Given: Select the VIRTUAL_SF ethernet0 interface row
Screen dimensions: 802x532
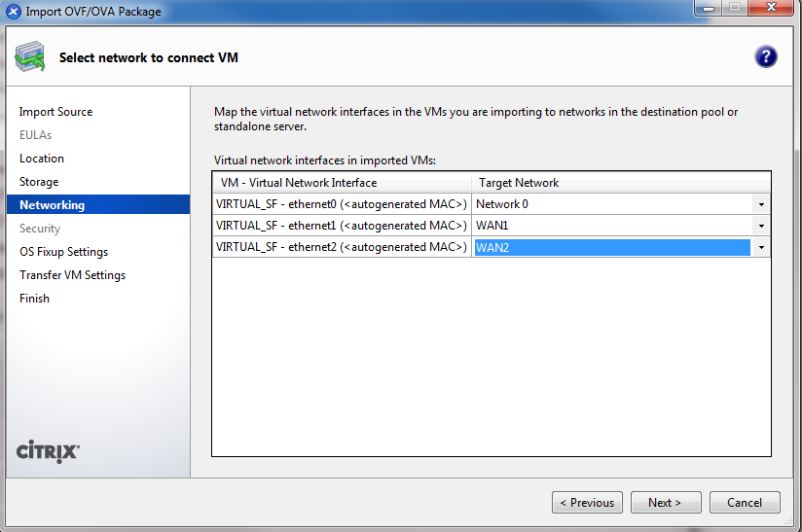Looking at the screenshot, I should pos(341,204).
